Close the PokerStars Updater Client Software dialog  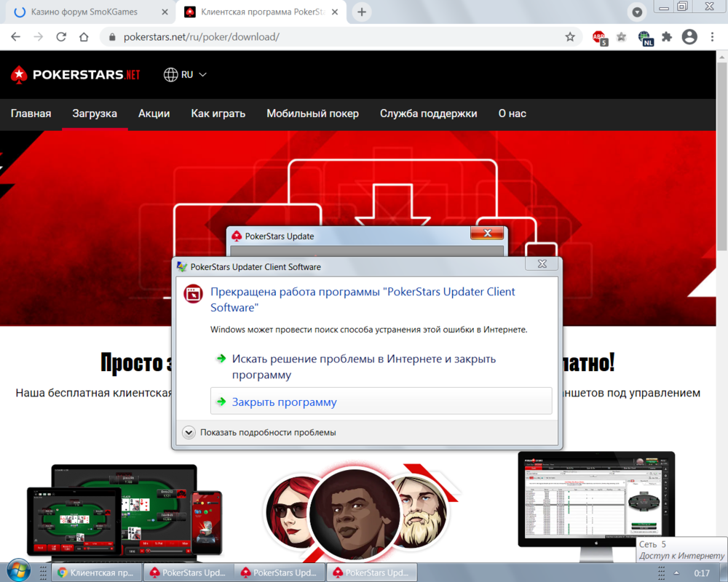542,263
